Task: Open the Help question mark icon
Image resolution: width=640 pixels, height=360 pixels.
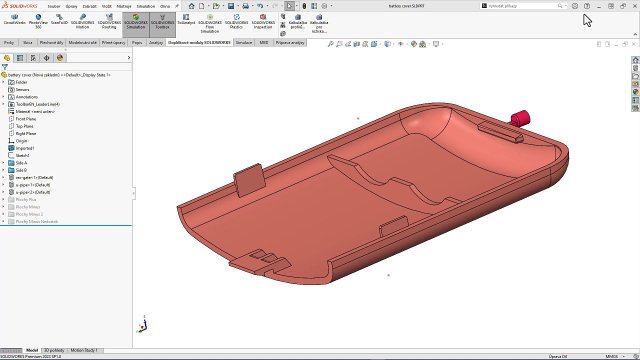Action: click(x=587, y=6)
